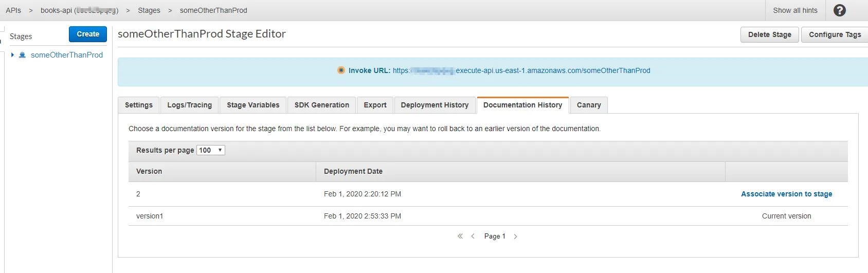
Task: Click the Delete Stage button
Action: pos(769,34)
